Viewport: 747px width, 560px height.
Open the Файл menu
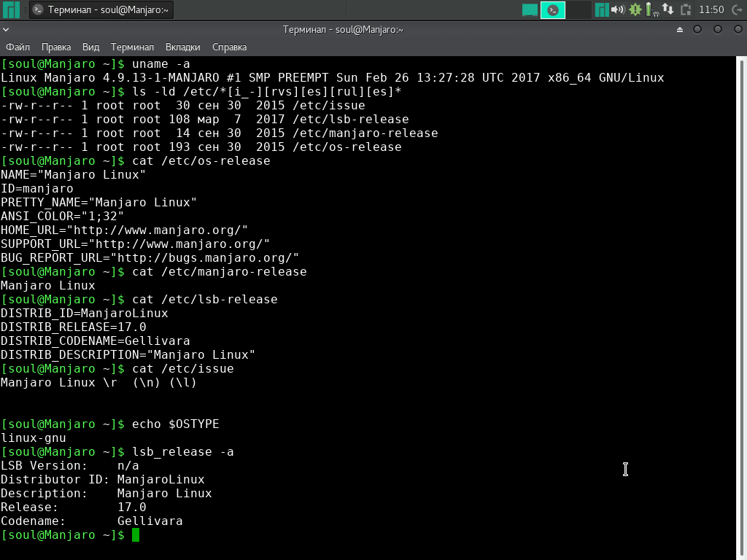[18, 47]
